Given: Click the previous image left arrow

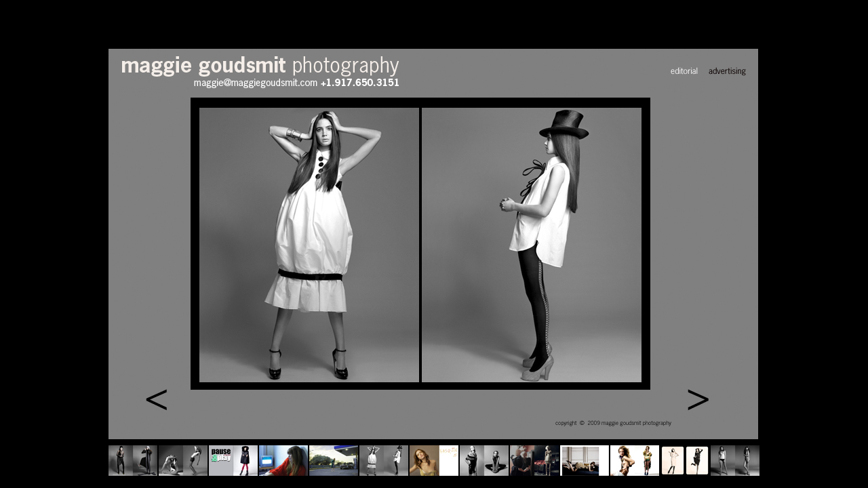Looking at the screenshot, I should coord(156,400).
